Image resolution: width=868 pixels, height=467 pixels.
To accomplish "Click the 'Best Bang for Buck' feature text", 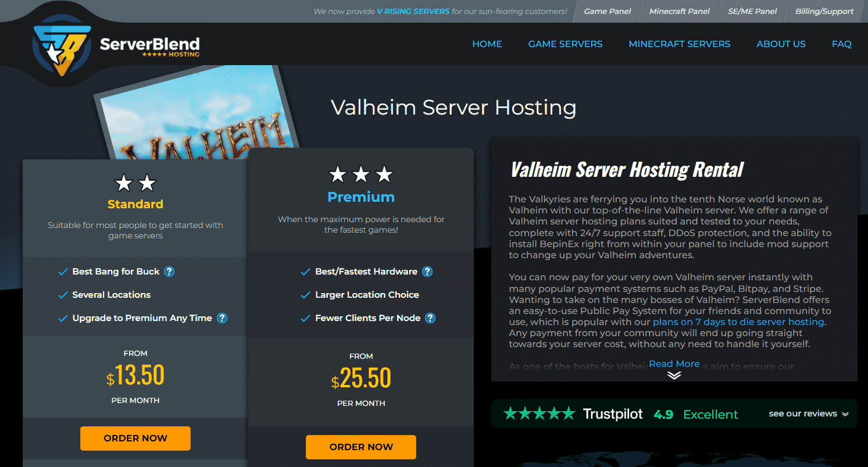I will [x=115, y=272].
